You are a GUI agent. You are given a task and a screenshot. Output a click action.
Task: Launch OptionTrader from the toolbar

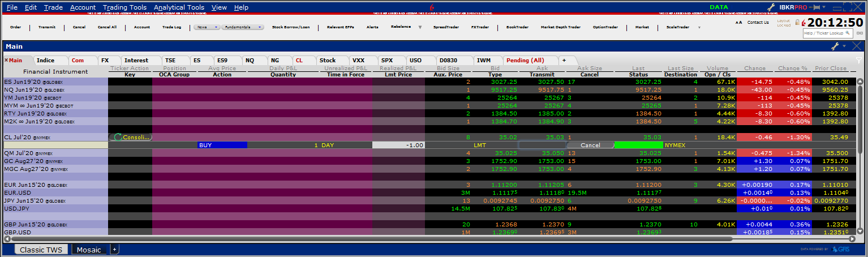click(605, 27)
